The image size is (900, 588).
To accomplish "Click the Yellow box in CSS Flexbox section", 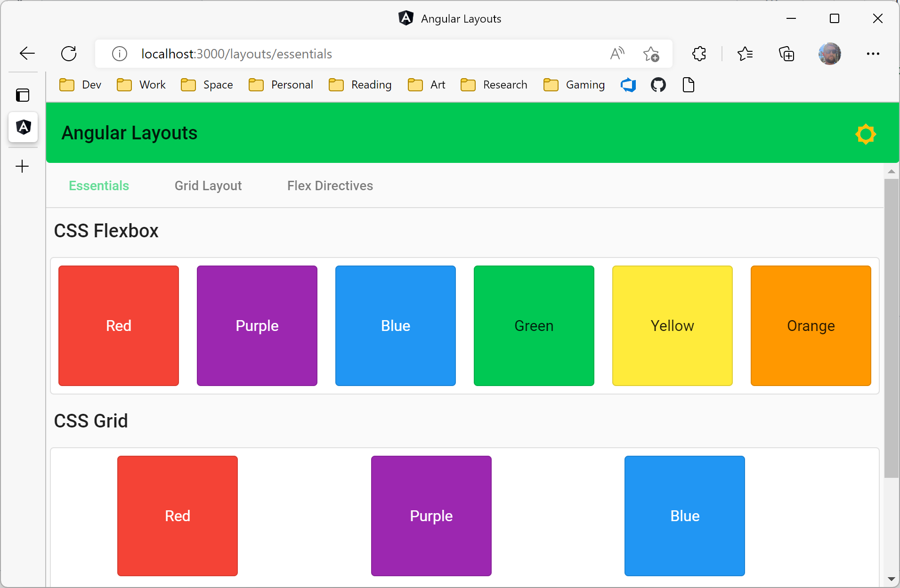I will [x=672, y=325].
